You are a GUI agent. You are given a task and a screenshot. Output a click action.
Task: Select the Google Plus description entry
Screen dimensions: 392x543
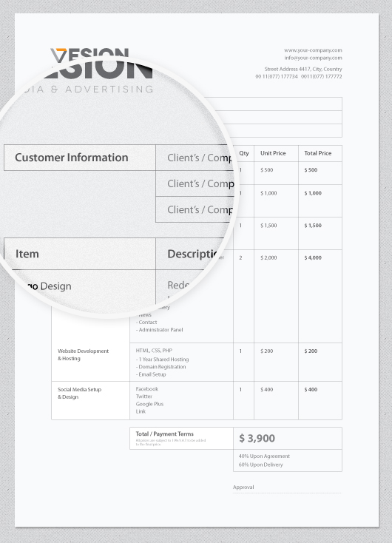(149, 404)
